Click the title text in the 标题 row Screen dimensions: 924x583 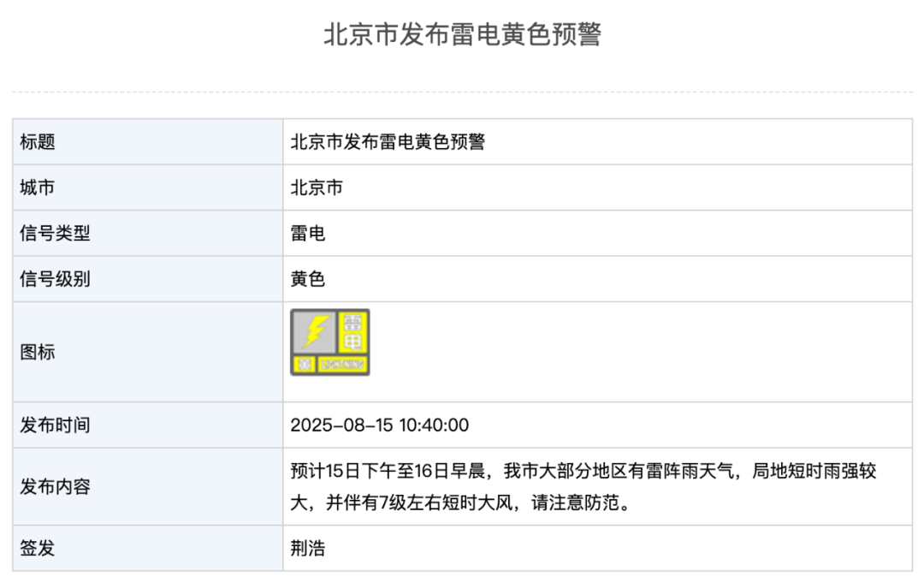coord(388,142)
